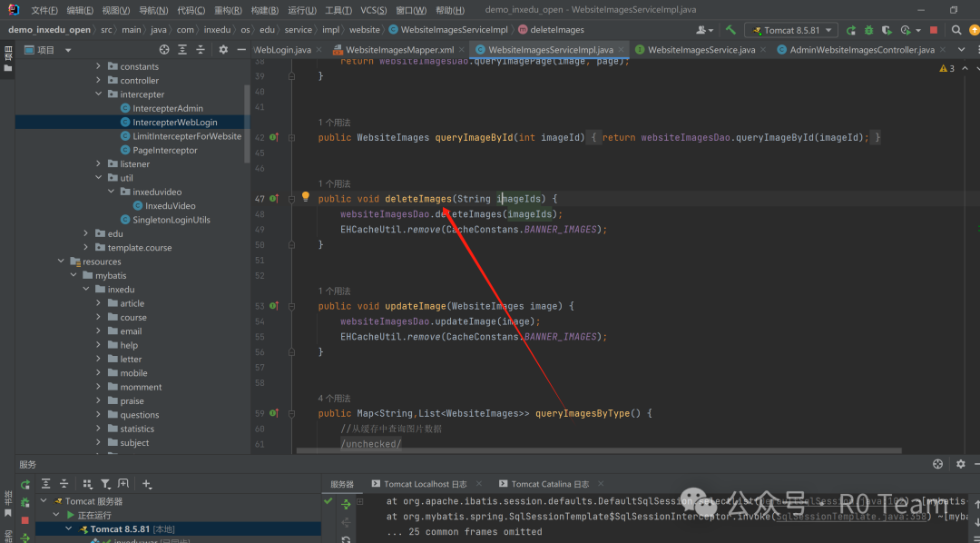Close the WebsiteImagesService.java tab
Viewport: 980px width, 543px height.
[x=764, y=50]
